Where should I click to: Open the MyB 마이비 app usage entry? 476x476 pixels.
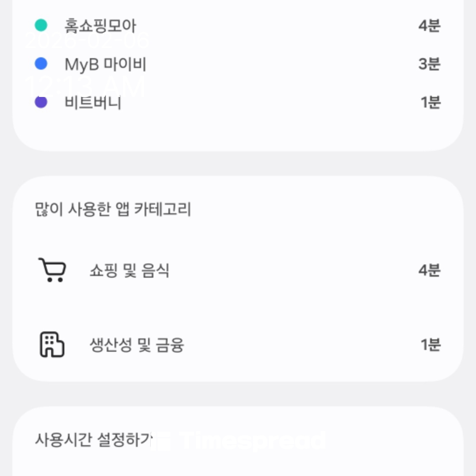(x=105, y=64)
